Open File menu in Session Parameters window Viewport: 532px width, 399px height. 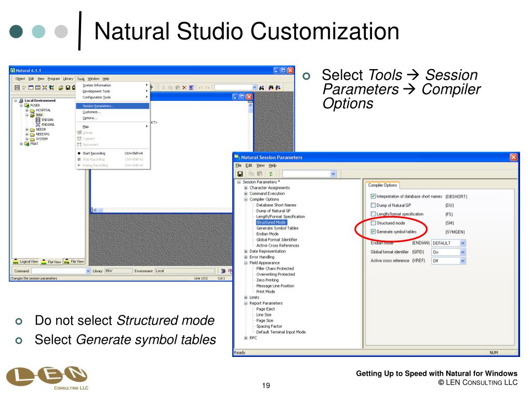pos(238,166)
